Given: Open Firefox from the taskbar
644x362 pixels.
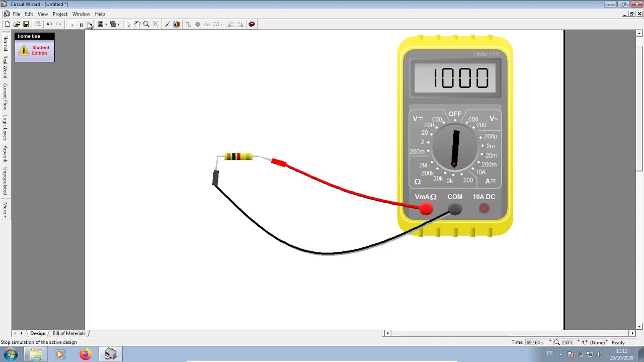Looking at the screenshot, I should tap(86, 354).
